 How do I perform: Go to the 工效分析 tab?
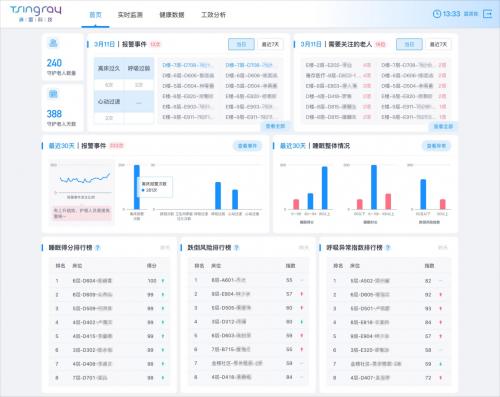[x=213, y=15]
